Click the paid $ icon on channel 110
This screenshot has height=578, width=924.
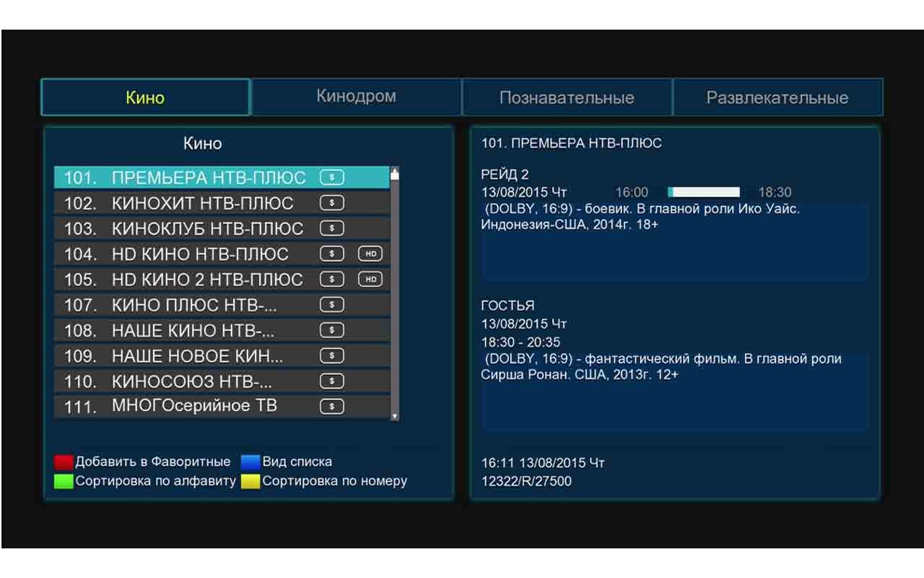(332, 381)
